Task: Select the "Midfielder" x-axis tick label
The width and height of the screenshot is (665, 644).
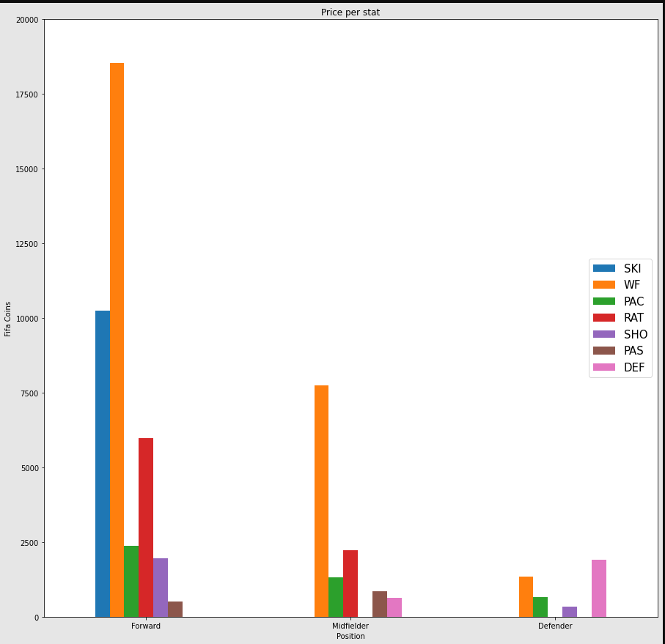Action: tap(350, 626)
